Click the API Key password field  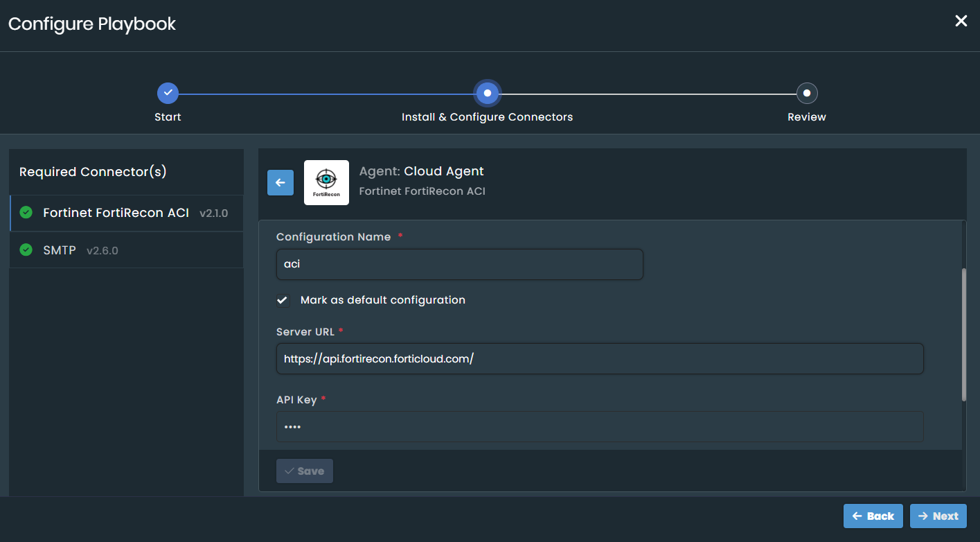pos(599,427)
